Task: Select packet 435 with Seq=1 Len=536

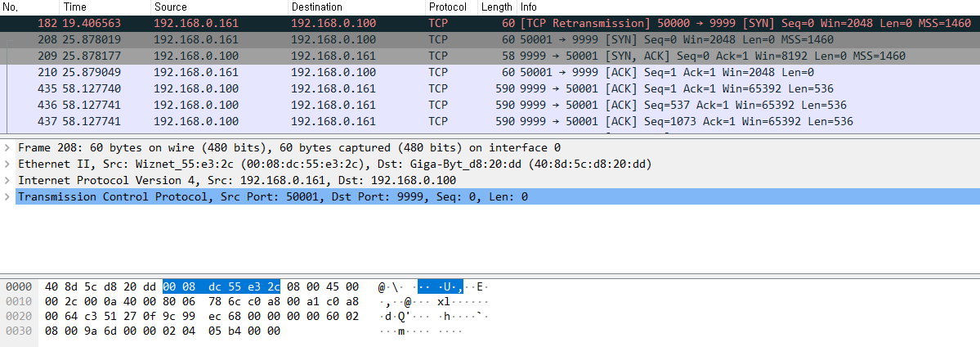Action: [490, 88]
